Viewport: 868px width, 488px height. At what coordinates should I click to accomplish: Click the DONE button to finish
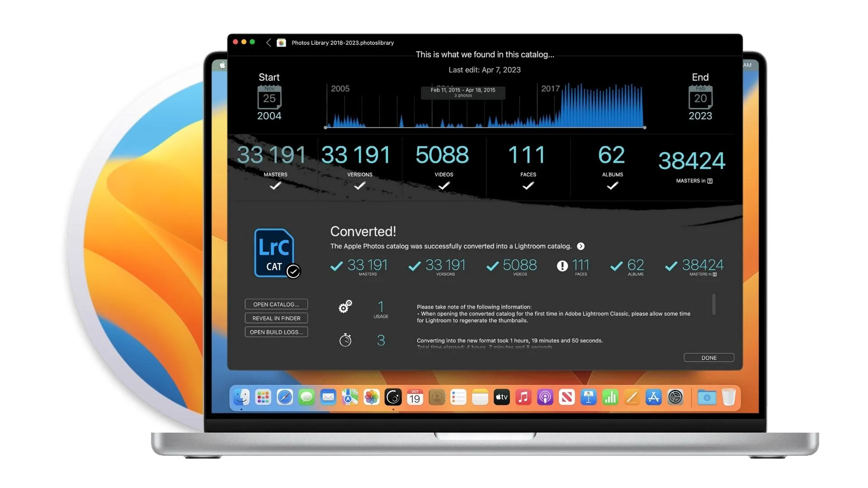tap(709, 357)
